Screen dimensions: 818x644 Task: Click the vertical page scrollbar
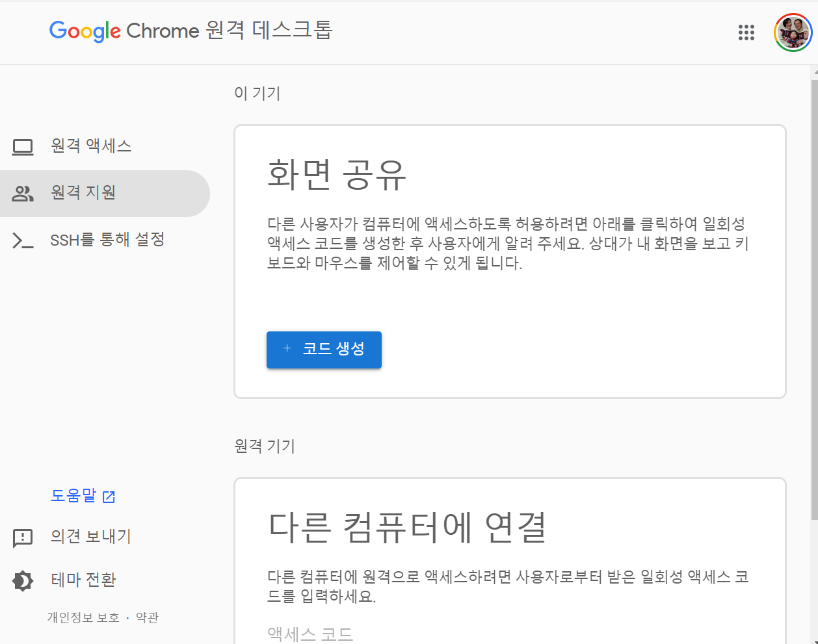tap(814, 299)
